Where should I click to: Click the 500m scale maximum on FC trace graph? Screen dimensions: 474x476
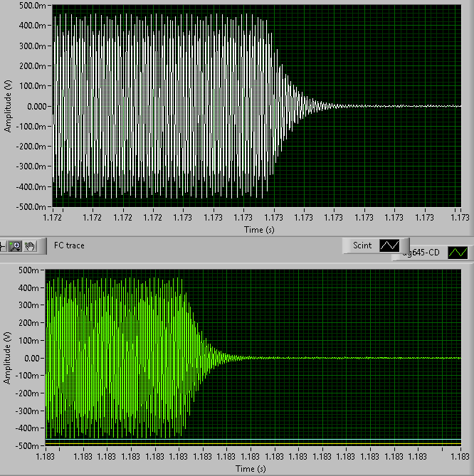(29, 270)
